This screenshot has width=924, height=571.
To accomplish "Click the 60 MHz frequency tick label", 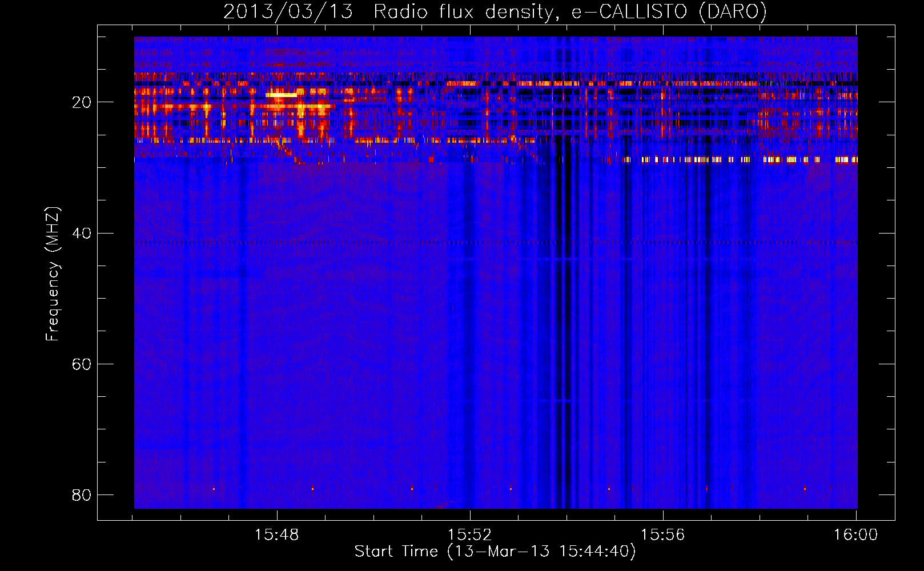I will [81, 364].
